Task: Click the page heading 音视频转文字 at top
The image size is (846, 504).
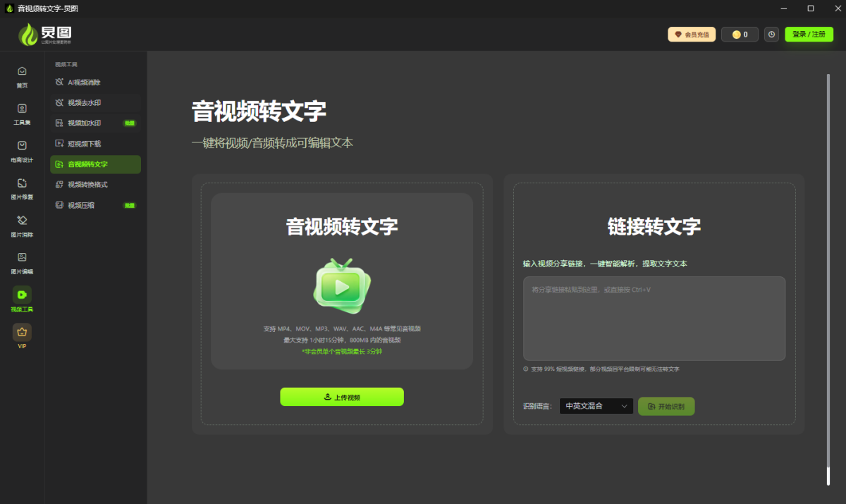Action: point(259,111)
